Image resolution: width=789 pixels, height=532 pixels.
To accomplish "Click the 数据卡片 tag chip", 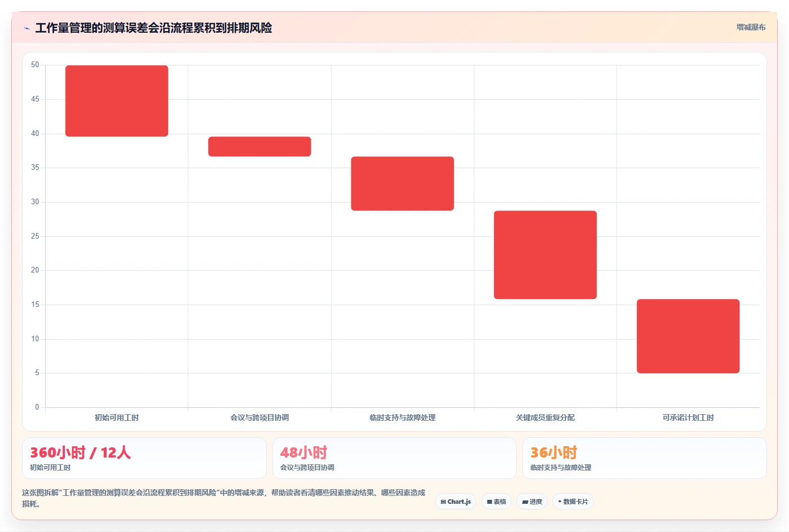I will 572,502.
